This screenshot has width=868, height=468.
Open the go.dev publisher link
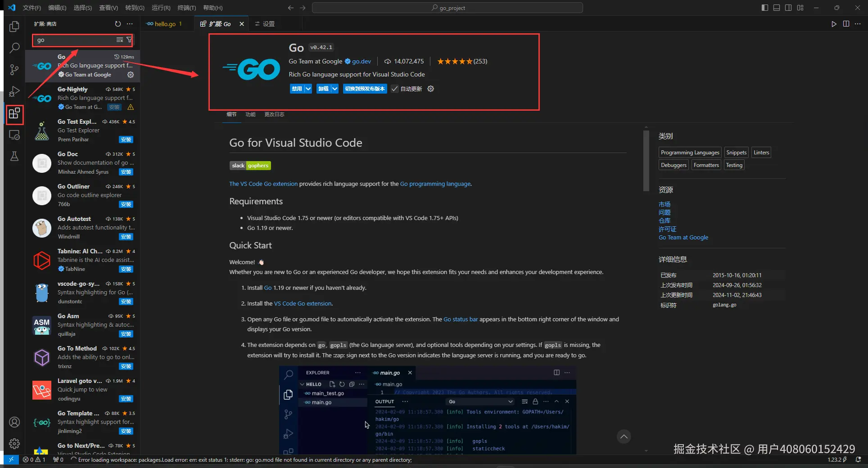click(x=362, y=61)
